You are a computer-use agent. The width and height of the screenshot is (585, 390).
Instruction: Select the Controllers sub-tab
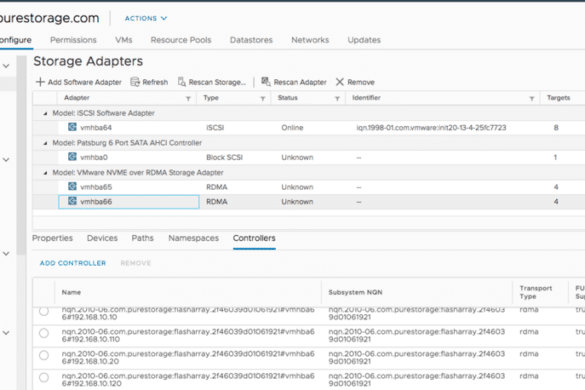pos(254,238)
